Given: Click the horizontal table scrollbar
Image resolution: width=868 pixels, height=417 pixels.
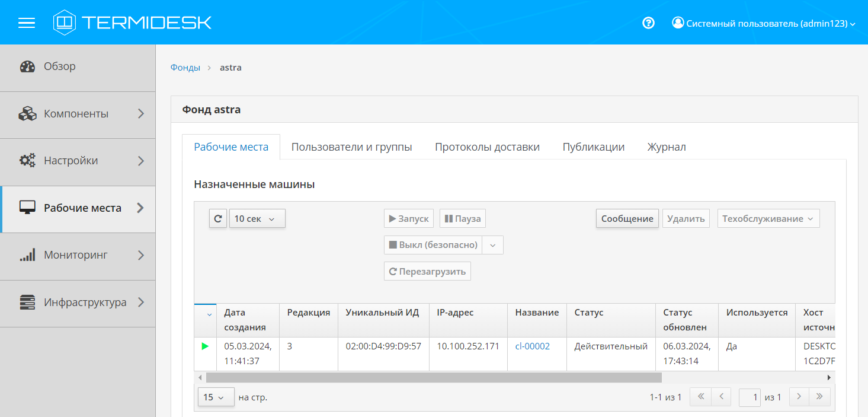Looking at the screenshot, I should pos(433,377).
